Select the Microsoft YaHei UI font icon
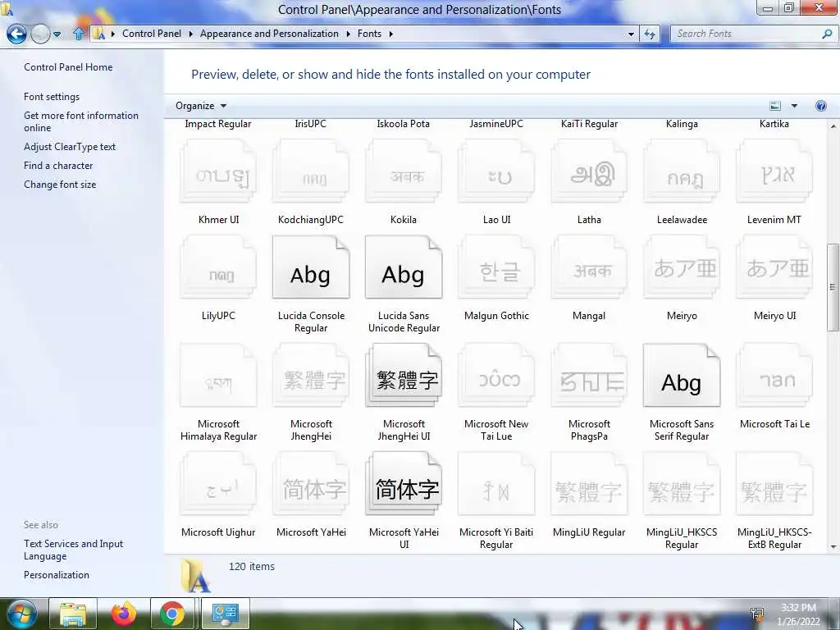The image size is (840, 630). tap(404, 484)
